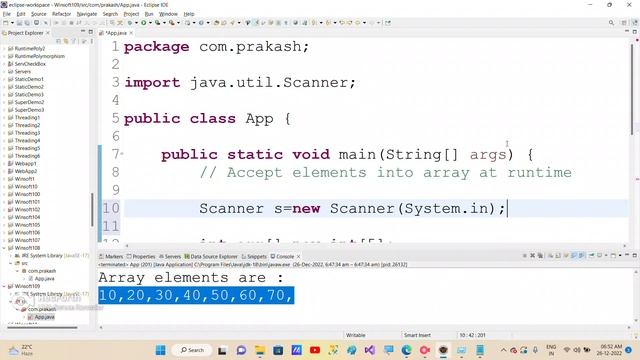The height and width of the screenshot is (360, 640).
Task: Click the import java.util.Scanner line
Action: coord(240,83)
